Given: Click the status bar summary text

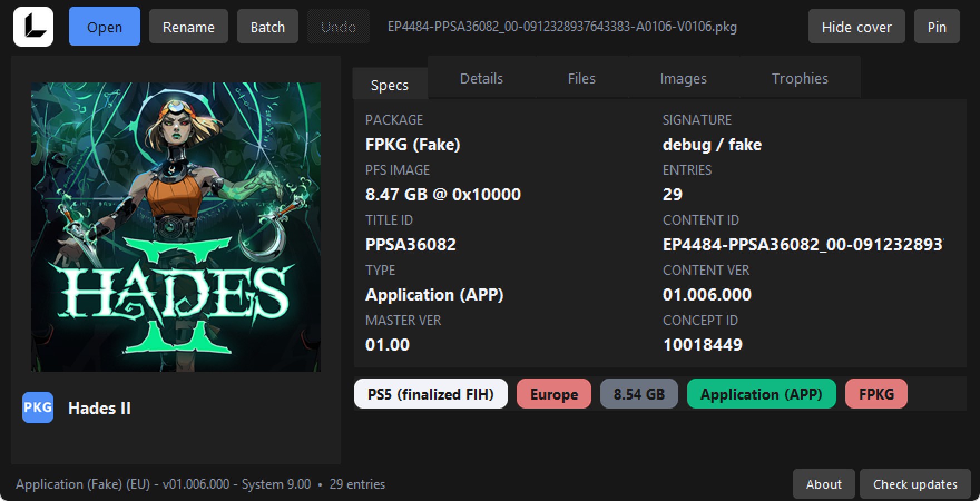Looking at the screenshot, I should point(200,484).
